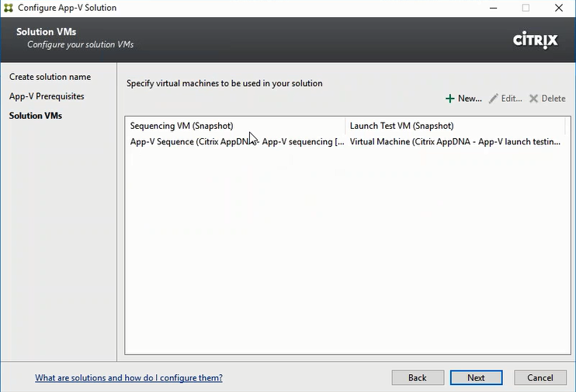This screenshot has height=392, width=576.
Task: Maximize the Configure App-V Solution window
Action: pyautogui.click(x=526, y=8)
